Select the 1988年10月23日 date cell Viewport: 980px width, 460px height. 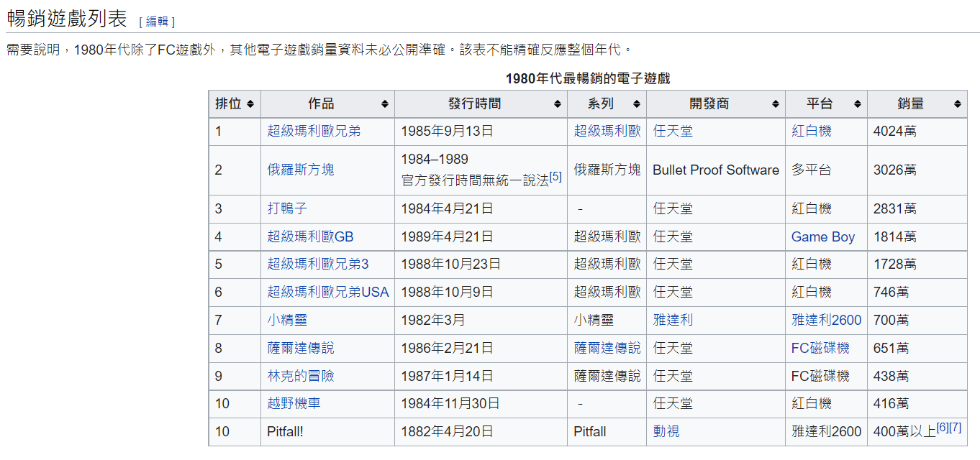481,264
